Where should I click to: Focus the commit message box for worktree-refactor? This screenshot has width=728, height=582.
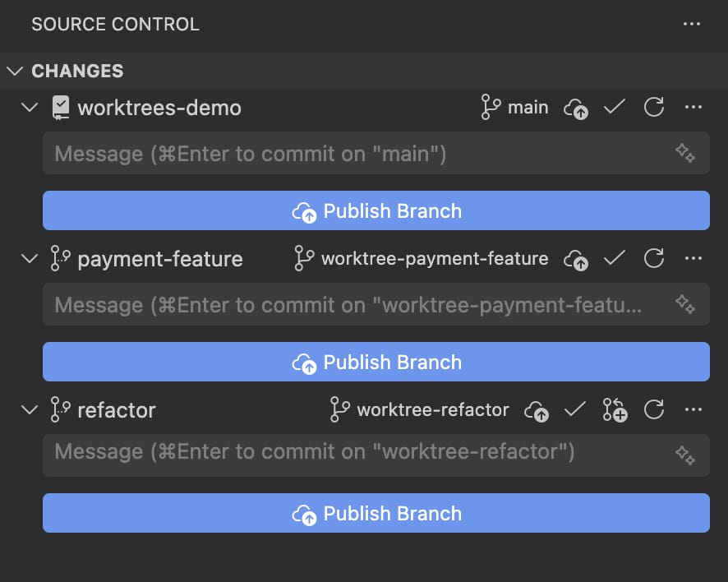click(x=353, y=455)
